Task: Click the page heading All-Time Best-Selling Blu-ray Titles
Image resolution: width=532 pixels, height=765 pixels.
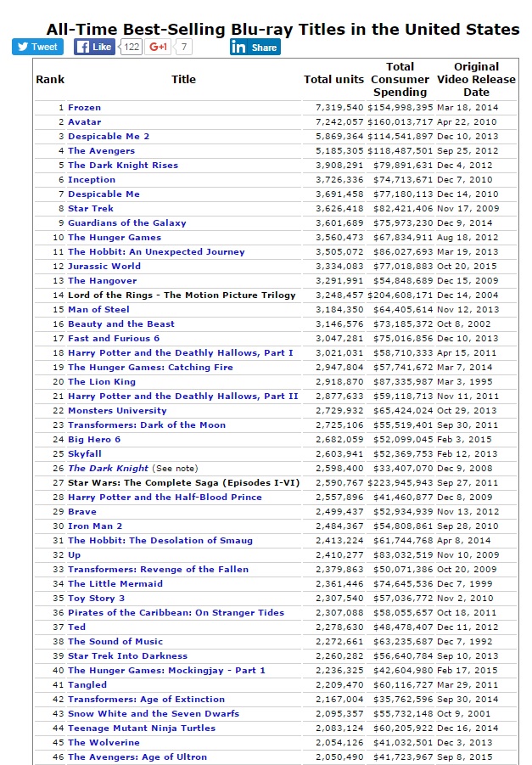Action: [x=283, y=29]
